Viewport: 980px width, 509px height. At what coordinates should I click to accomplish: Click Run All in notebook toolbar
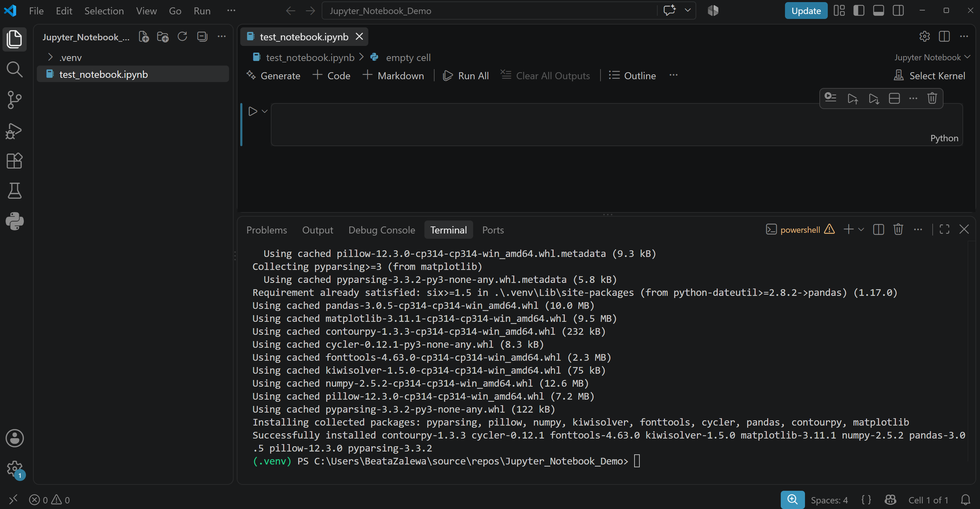(x=466, y=76)
